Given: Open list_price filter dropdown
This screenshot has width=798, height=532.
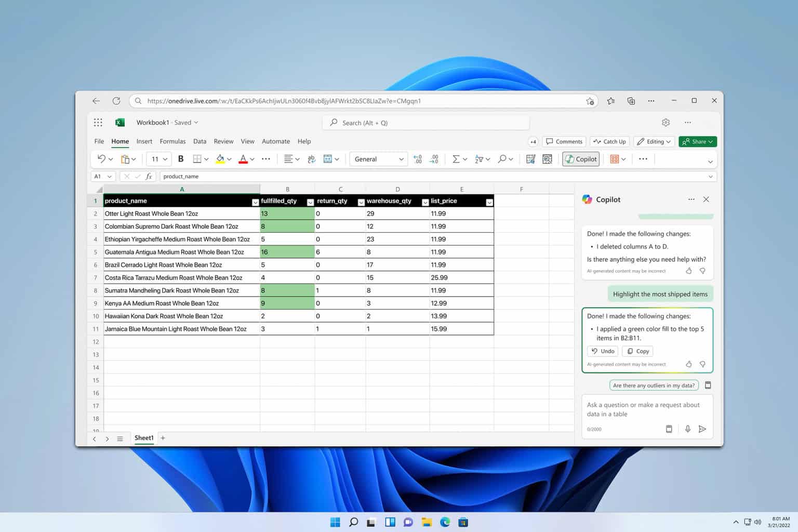Looking at the screenshot, I should point(489,202).
